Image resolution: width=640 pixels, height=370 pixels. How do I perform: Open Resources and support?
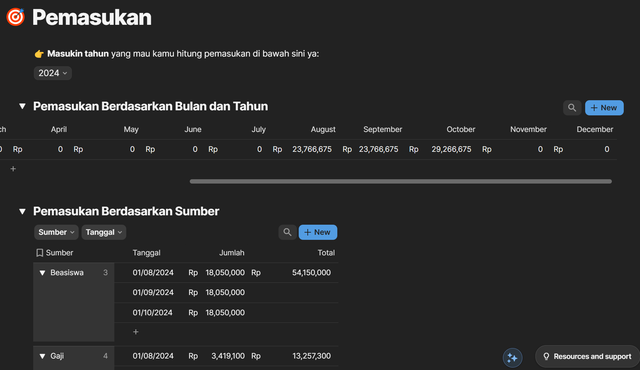(588, 357)
